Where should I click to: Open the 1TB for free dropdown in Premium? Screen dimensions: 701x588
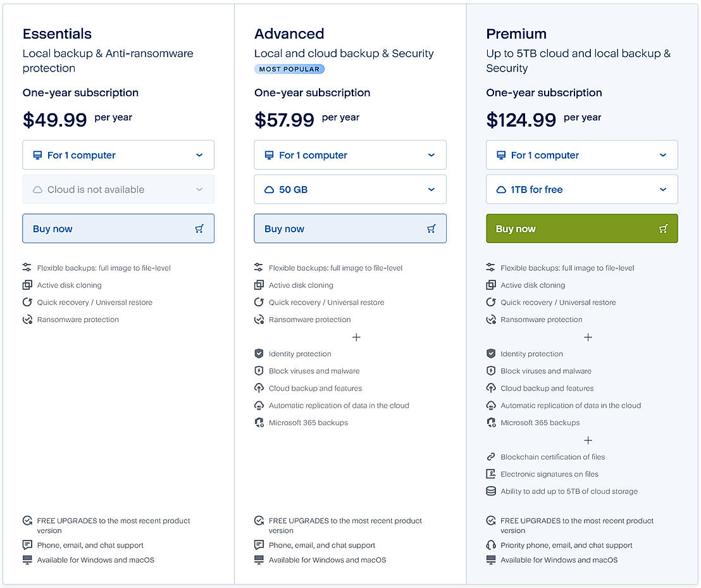pos(581,189)
